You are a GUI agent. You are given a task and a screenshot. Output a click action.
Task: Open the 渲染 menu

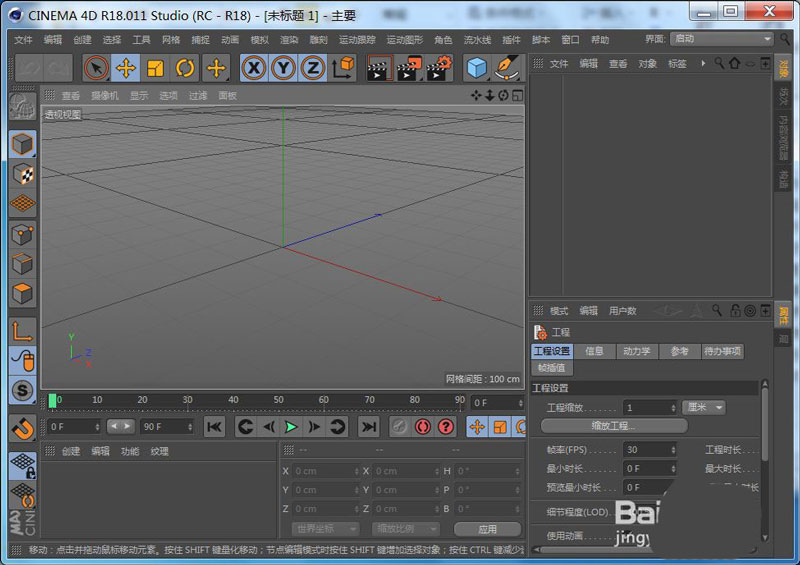(289, 40)
